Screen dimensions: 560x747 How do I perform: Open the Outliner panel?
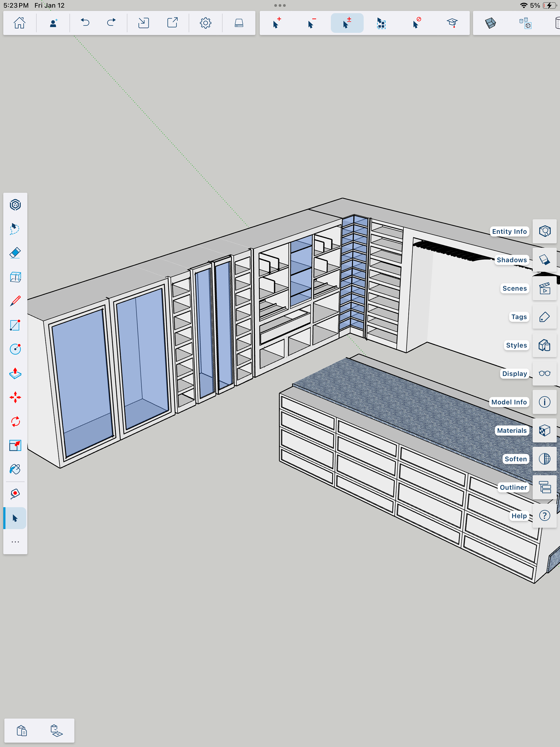pyautogui.click(x=544, y=487)
